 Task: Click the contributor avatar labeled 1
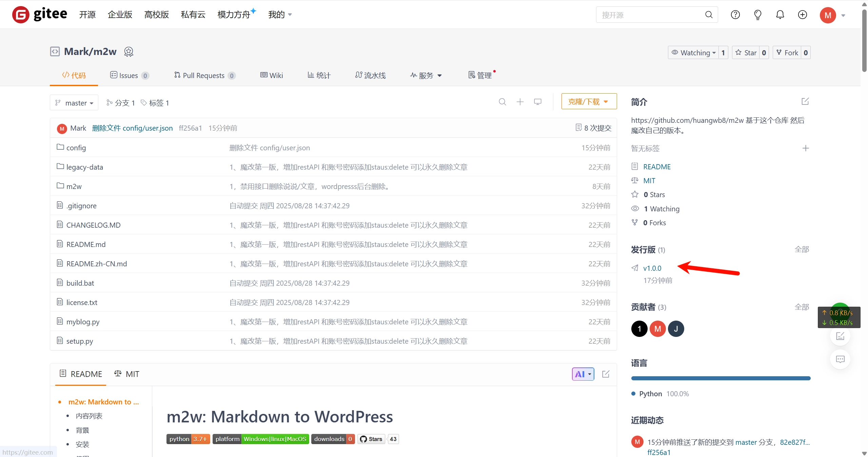tap(639, 329)
